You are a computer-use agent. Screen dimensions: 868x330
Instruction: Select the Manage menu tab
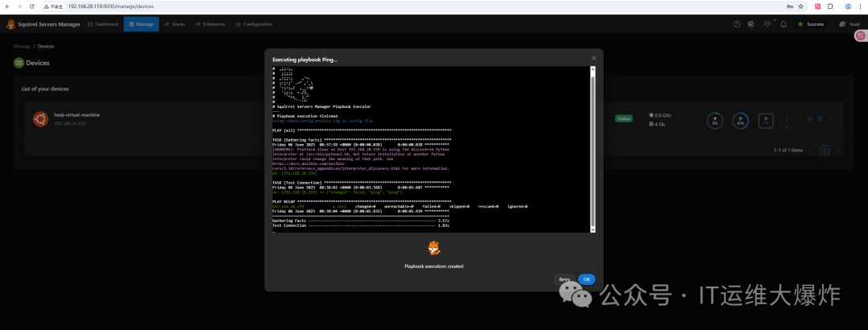coord(141,24)
